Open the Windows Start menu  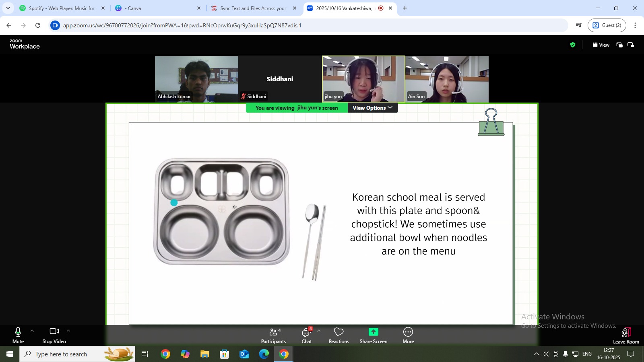10,354
